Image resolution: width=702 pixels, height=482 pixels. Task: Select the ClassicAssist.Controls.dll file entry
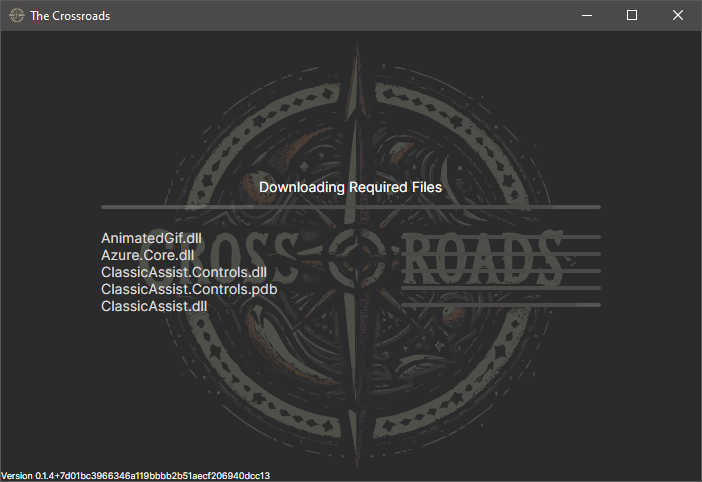pos(184,272)
